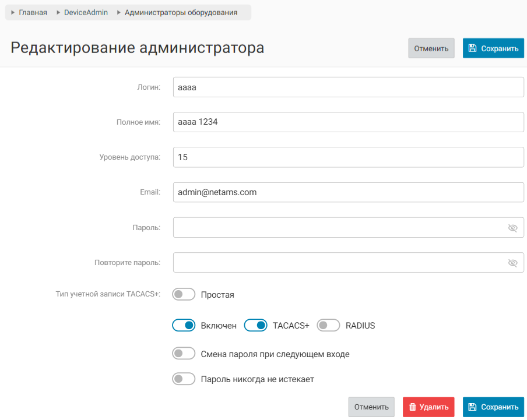Select the Уровень доступа field
The image size is (527, 420).
348,157
